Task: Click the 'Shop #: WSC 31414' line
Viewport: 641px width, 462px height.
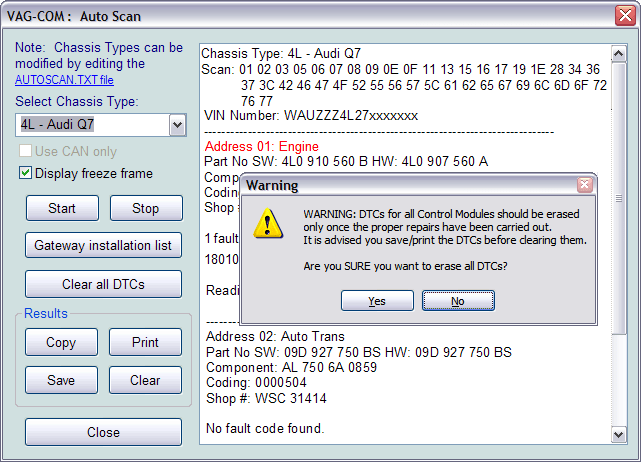Action: pos(266,398)
